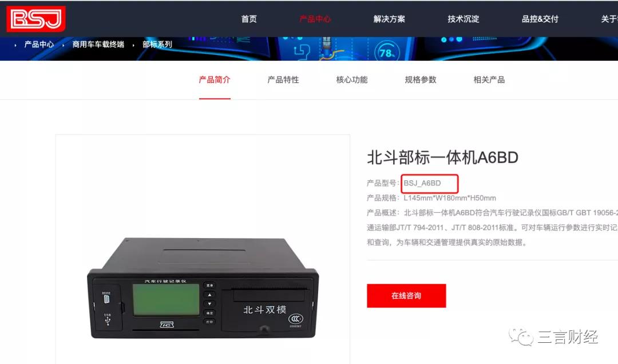This screenshot has height=364, width=618.
Task: Switch to the 产品简介 tab
Action: pos(215,80)
